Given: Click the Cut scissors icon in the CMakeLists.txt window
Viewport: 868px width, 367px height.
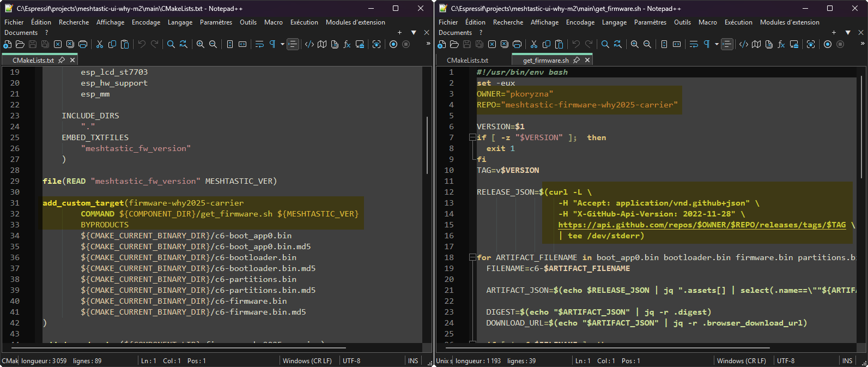Looking at the screenshot, I should pos(100,44).
